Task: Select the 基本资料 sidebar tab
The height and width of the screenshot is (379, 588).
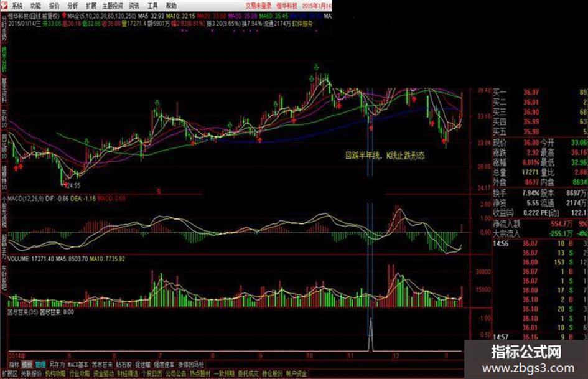Action: [x=4, y=90]
